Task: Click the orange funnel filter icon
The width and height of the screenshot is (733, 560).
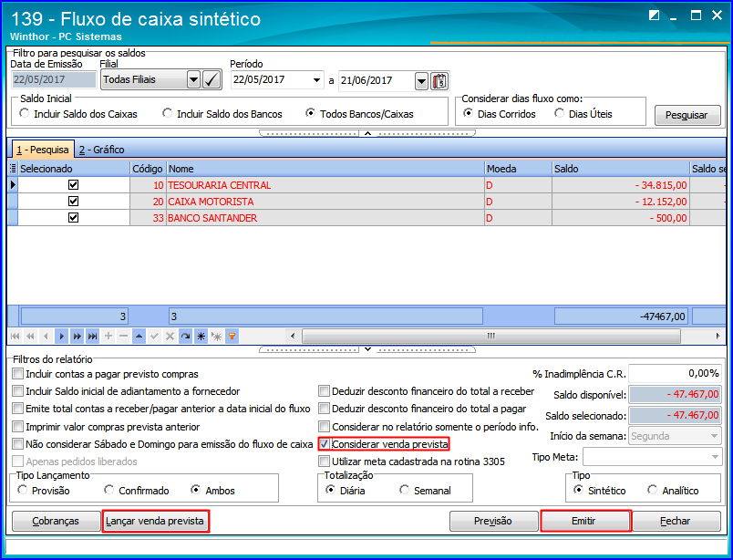Action: [232, 336]
